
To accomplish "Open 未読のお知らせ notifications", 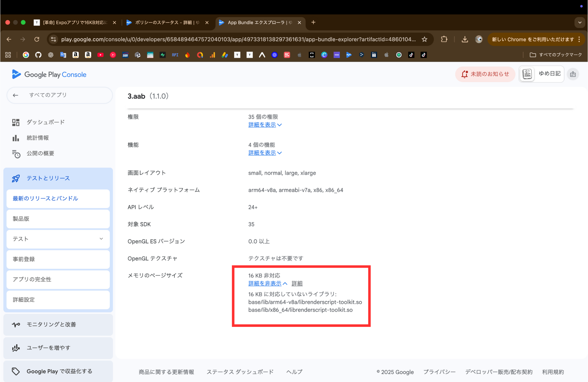I will (485, 74).
